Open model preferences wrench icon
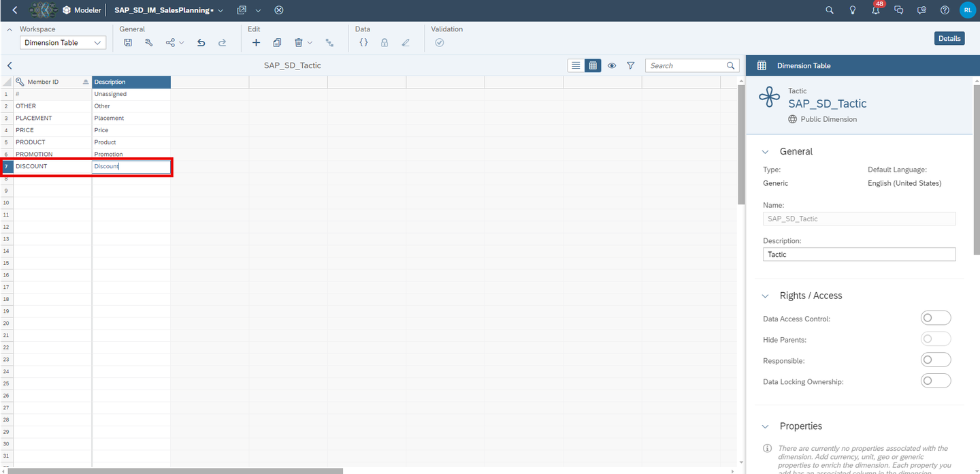Image resolution: width=980 pixels, height=474 pixels. click(x=149, y=43)
